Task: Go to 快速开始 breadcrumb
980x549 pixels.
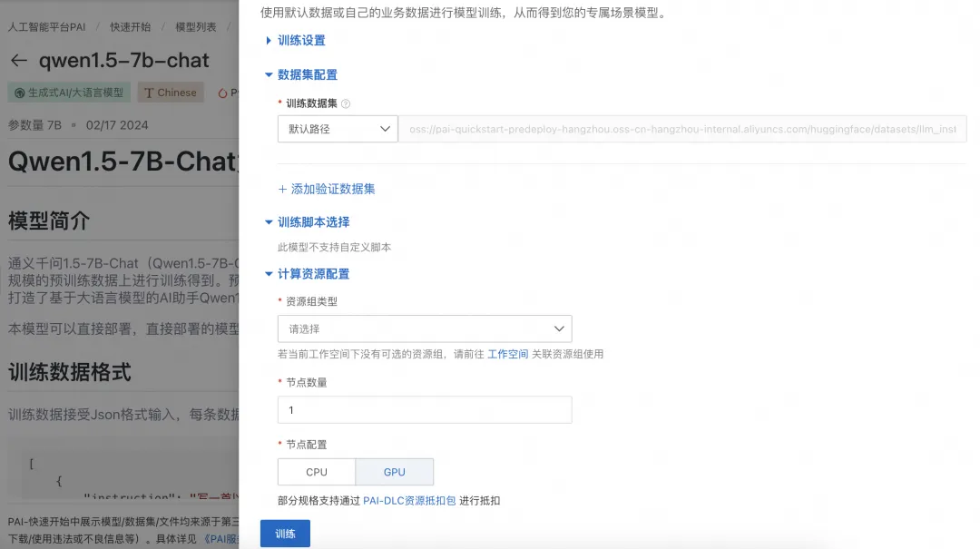Action: [130, 27]
